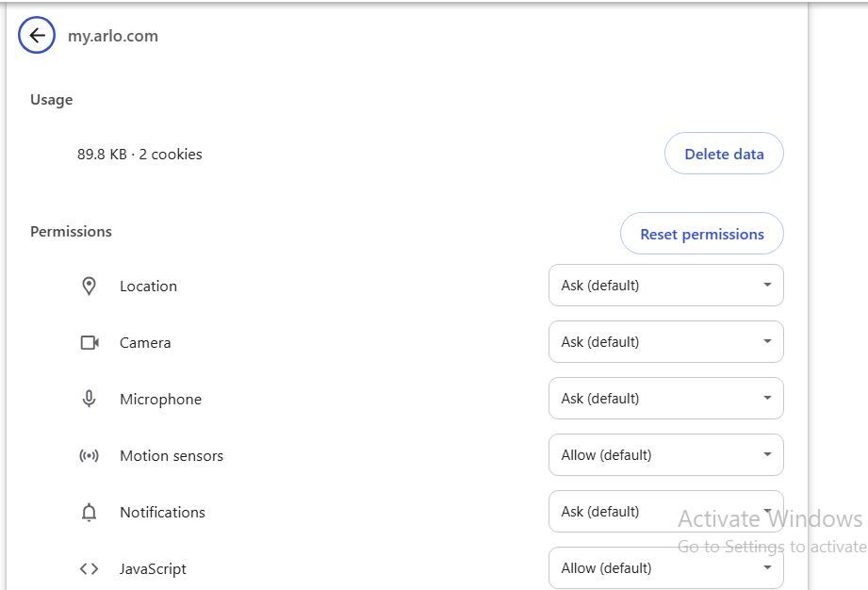Screen dimensions: 868x590
Task: Open the Camera permission dropdown
Action: point(666,341)
